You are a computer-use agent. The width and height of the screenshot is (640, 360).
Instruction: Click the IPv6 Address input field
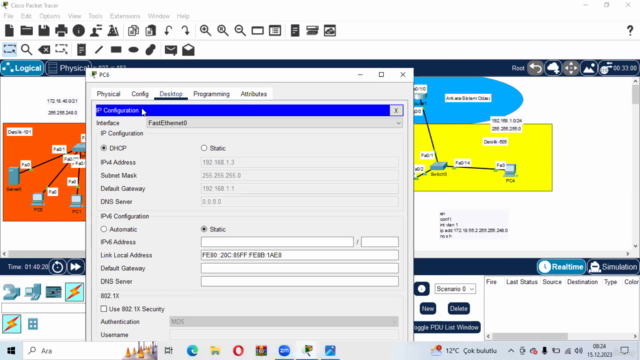pos(277,242)
